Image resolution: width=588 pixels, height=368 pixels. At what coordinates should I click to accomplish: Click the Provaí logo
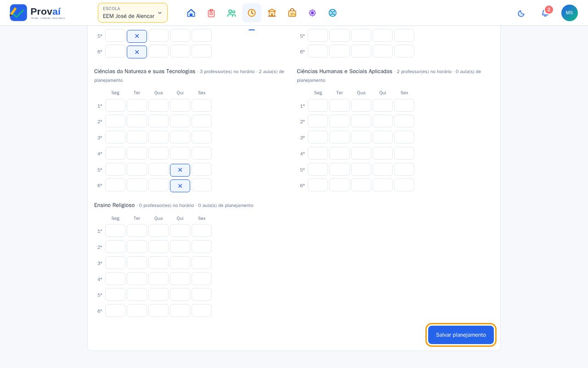(37, 13)
